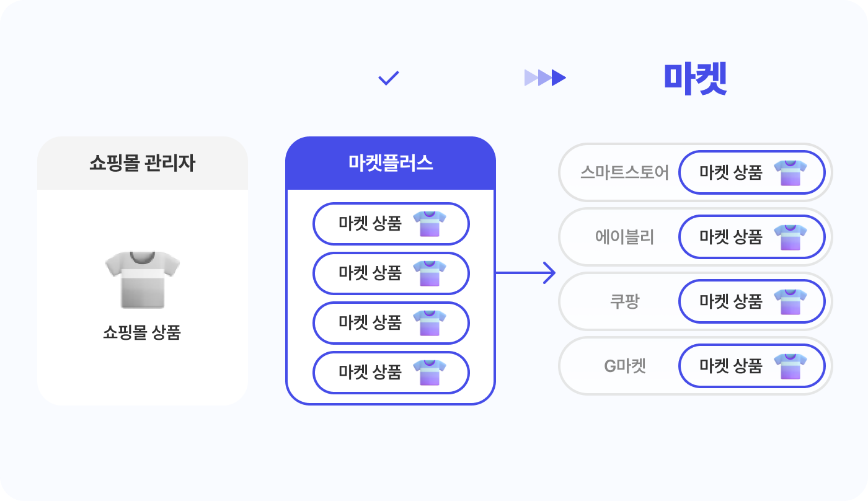This screenshot has width=868, height=501.
Task: Click the triple arrow fast-forward icon
Action: click(545, 78)
